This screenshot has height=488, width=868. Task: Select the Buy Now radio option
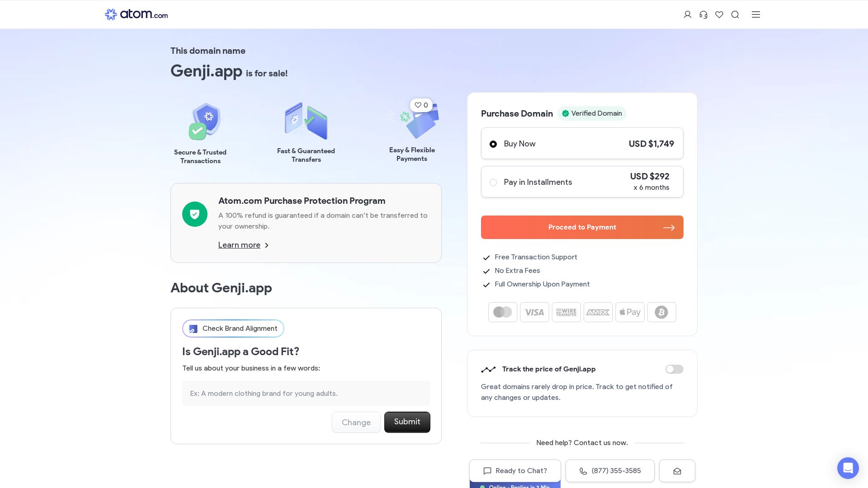tap(493, 144)
